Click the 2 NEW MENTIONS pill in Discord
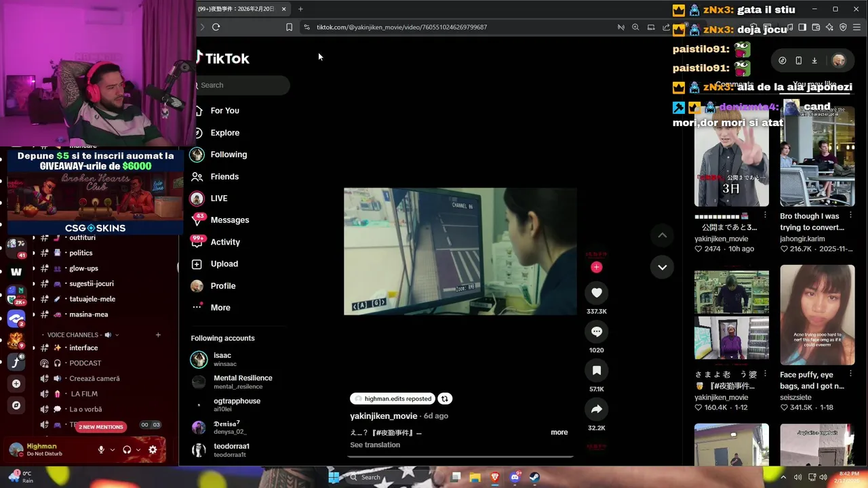868x488 pixels. click(x=101, y=427)
